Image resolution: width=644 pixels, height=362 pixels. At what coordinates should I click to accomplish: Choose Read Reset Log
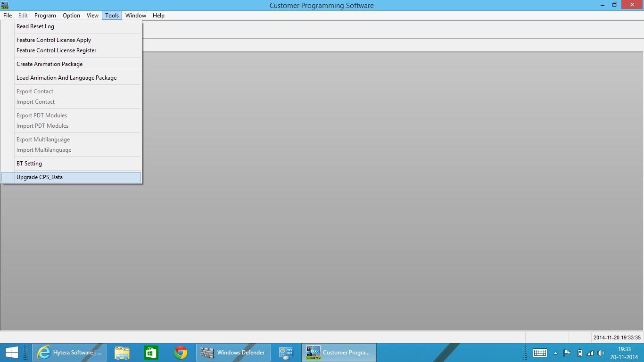click(x=71, y=26)
